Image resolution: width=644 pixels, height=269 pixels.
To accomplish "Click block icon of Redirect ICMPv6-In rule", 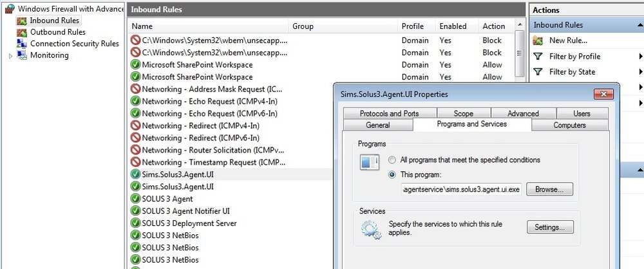I will pos(135,138).
